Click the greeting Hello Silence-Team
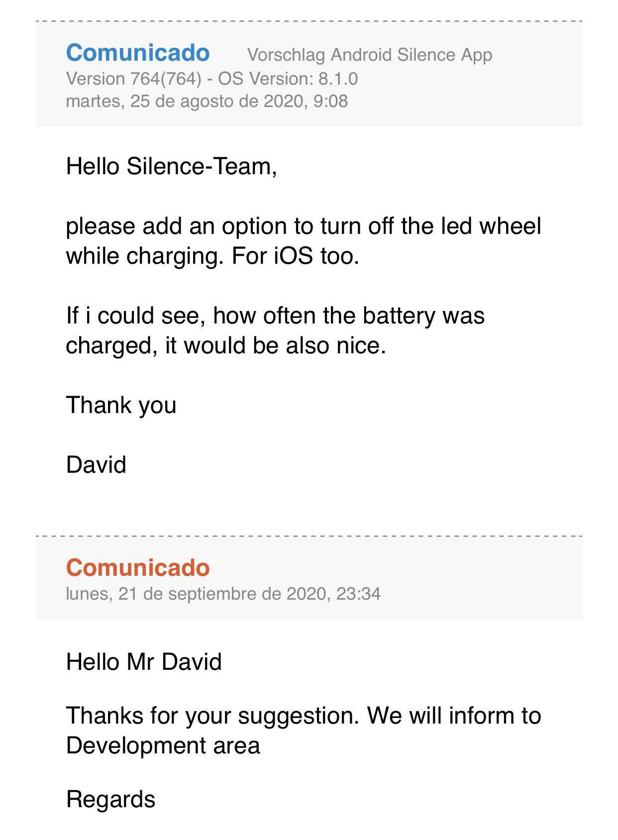Viewport: 618px width, 840px height. pos(171,166)
